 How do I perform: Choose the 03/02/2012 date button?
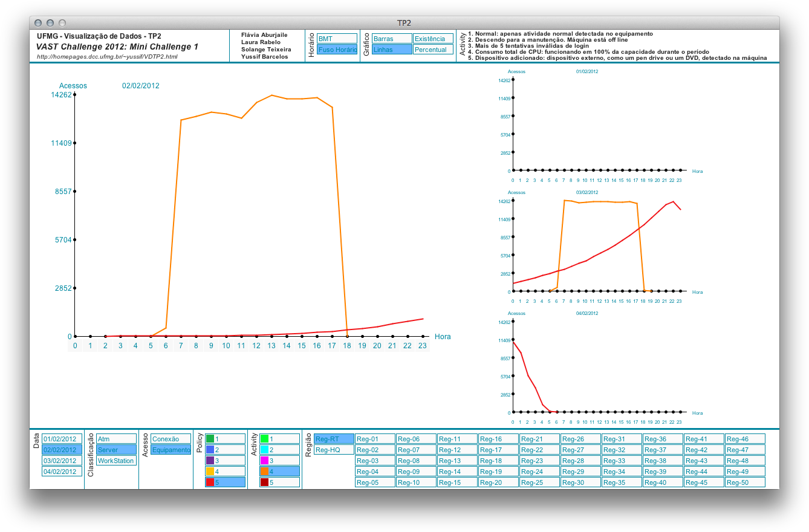pos(62,461)
